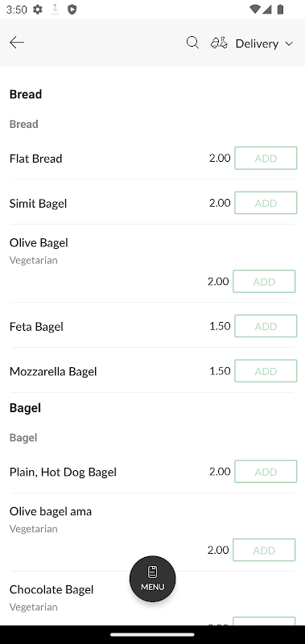Open the search magnifier icon
This screenshot has height=644, width=305.
coord(192,43)
